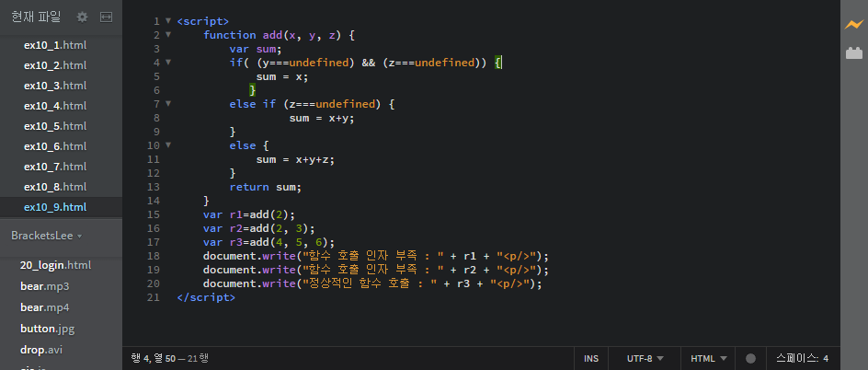Open bear.mp3 in project tree

[x=45, y=286]
